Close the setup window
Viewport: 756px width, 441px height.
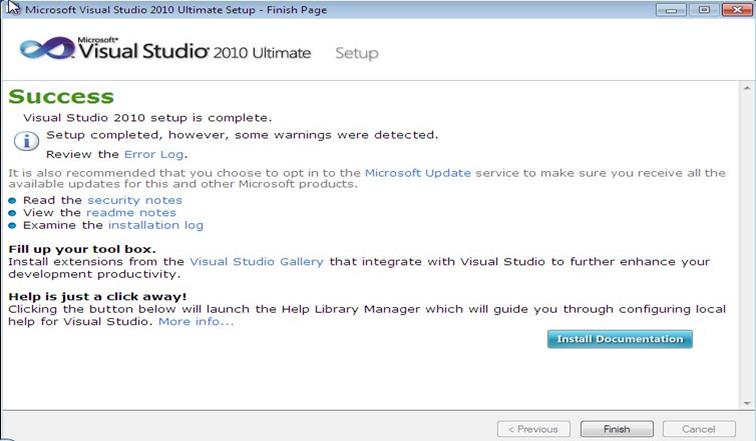click(737, 10)
